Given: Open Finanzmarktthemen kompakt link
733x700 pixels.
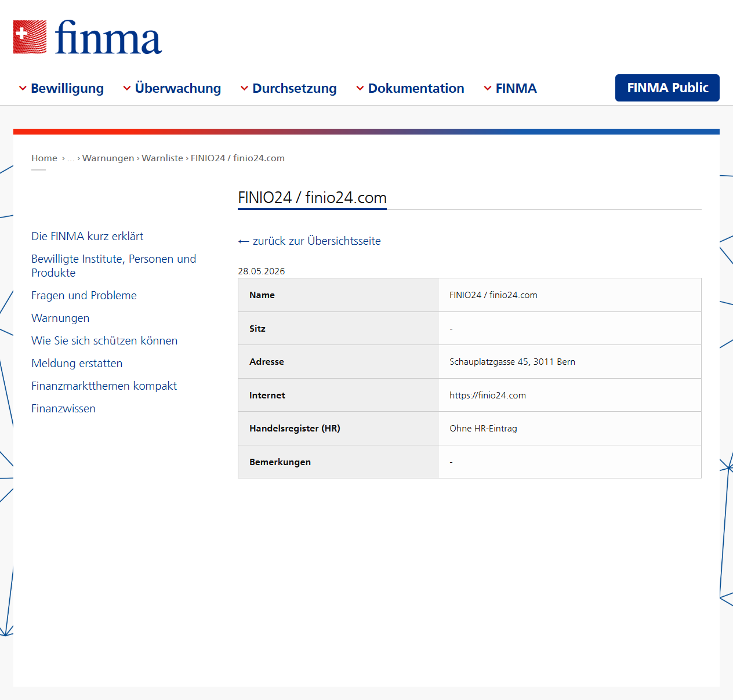Looking at the screenshot, I should (104, 386).
